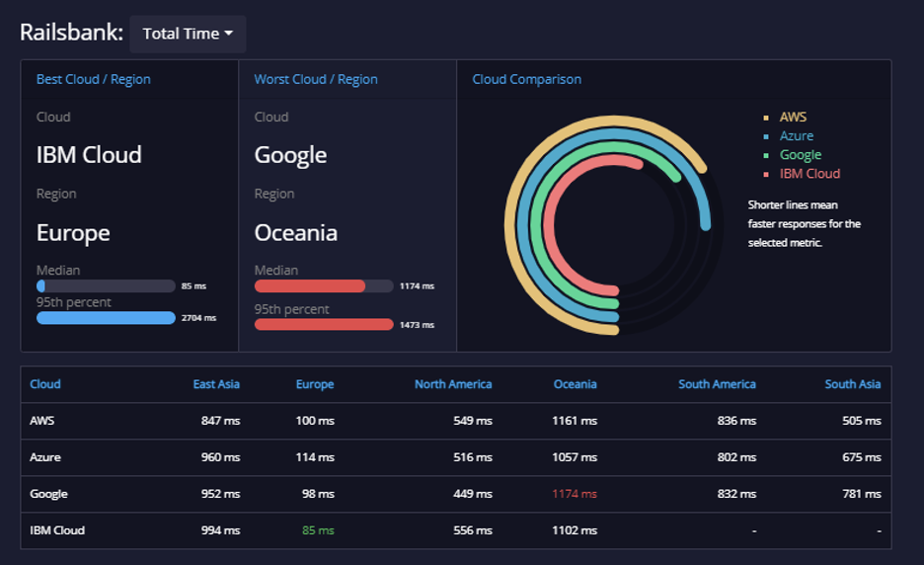
Task: Sort by the Cloud column header
Action: coord(45,384)
